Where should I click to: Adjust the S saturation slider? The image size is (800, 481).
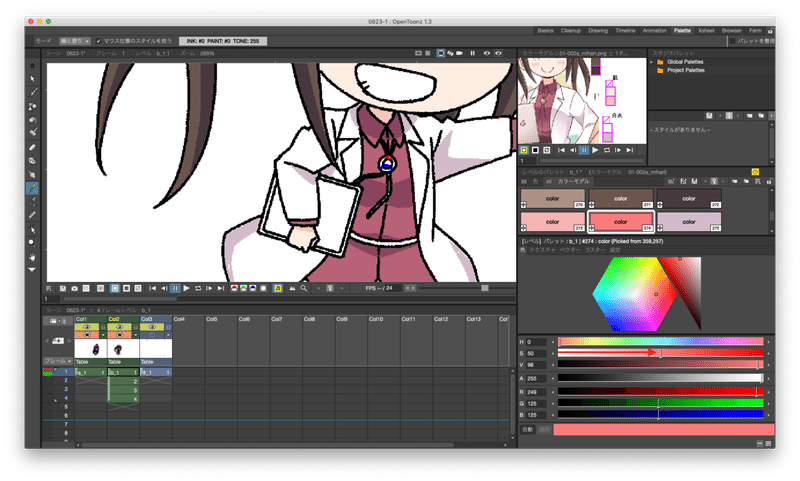[x=661, y=353]
